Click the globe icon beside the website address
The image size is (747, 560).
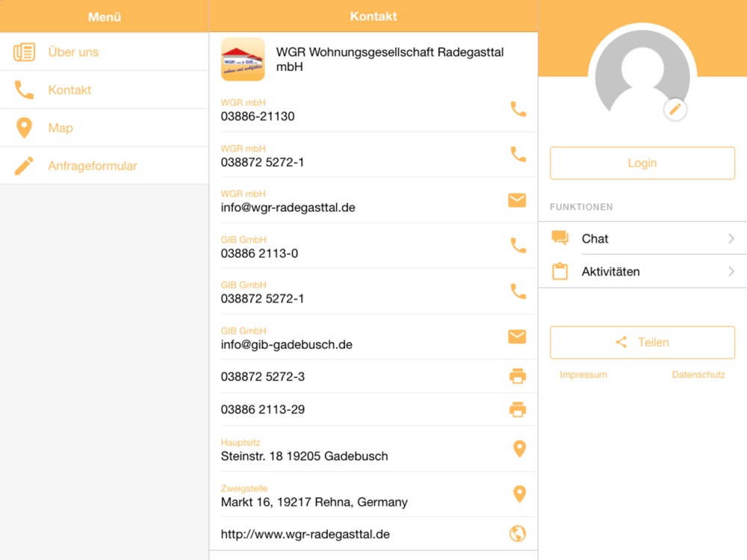click(x=518, y=534)
